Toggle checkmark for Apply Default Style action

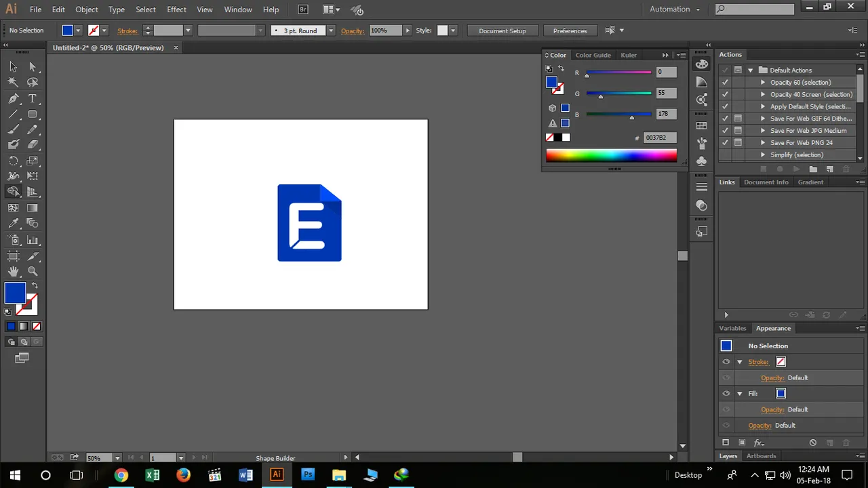point(725,106)
